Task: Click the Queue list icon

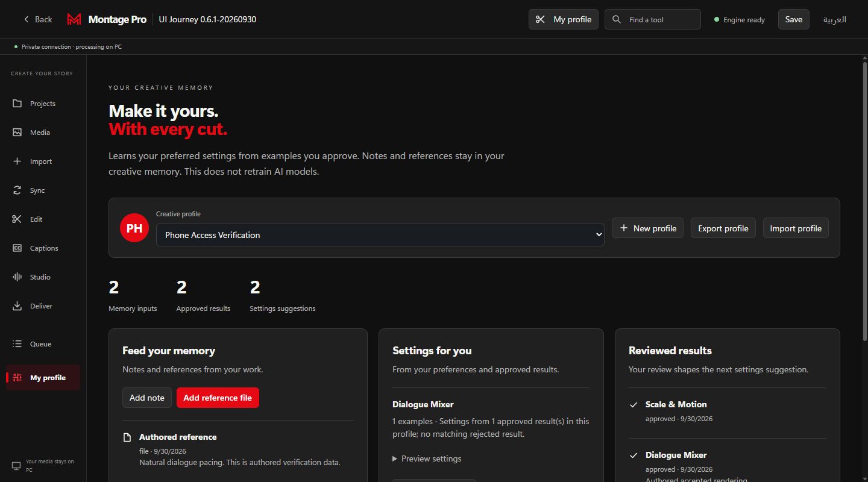Action: pyautogui.click(x=17, y=344)
